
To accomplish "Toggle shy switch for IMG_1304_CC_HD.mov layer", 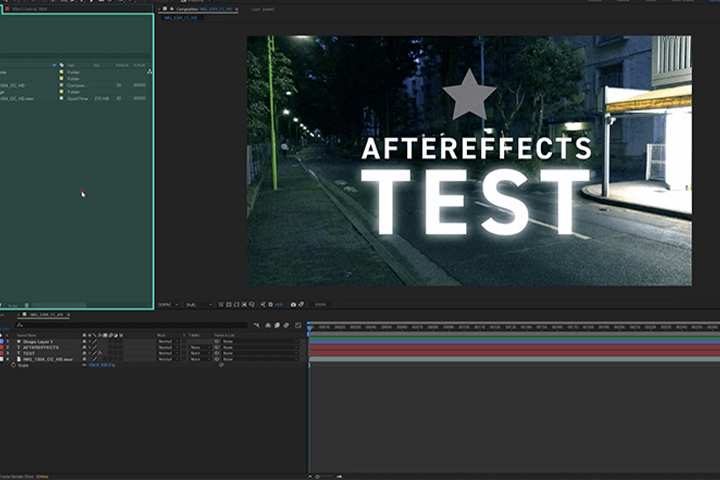I will pos(84,359).
